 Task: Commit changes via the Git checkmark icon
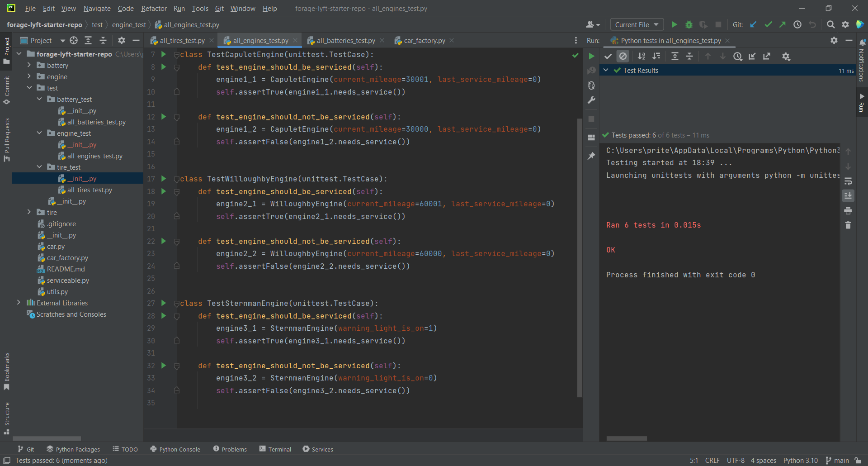coord(768,24)
